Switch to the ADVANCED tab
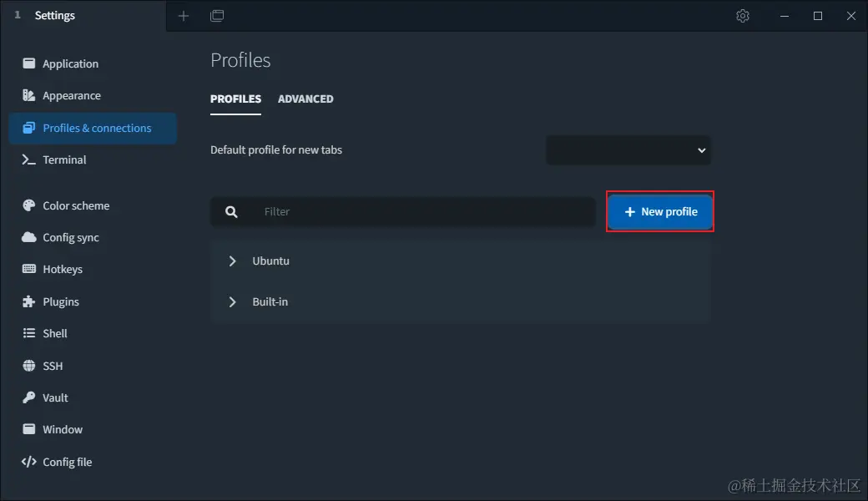 click(x=305, y=99)
